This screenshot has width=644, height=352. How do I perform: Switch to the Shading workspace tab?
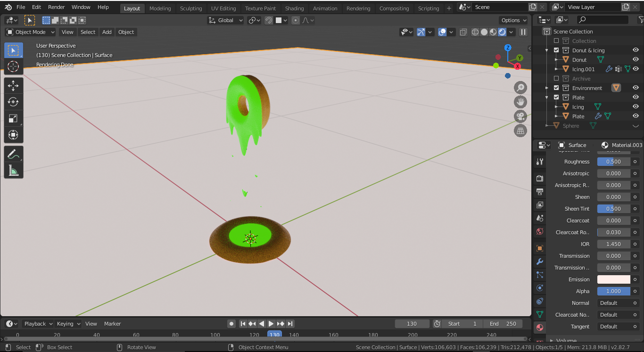(x=295, y=8)
